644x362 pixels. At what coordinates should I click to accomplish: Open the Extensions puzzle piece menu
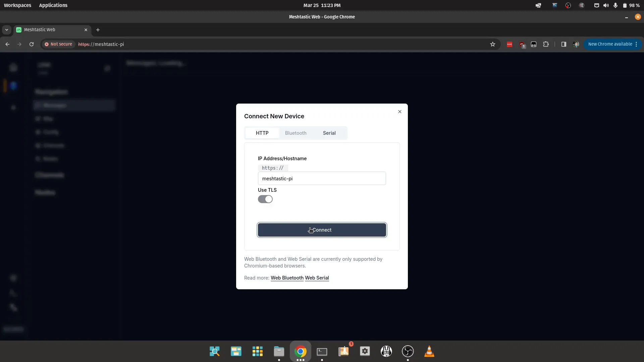point(546,44)
